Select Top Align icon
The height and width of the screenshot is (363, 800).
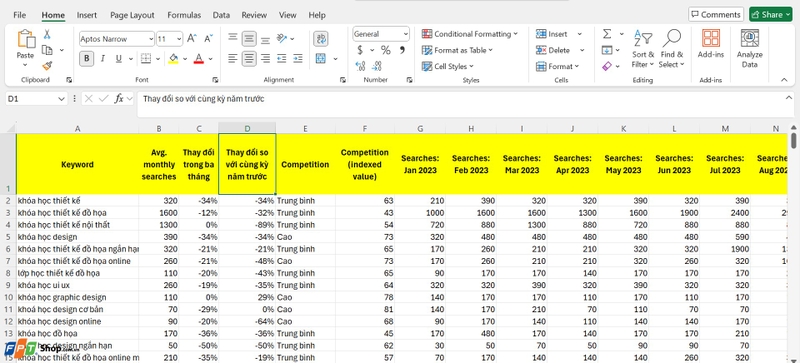pos(233,38)
